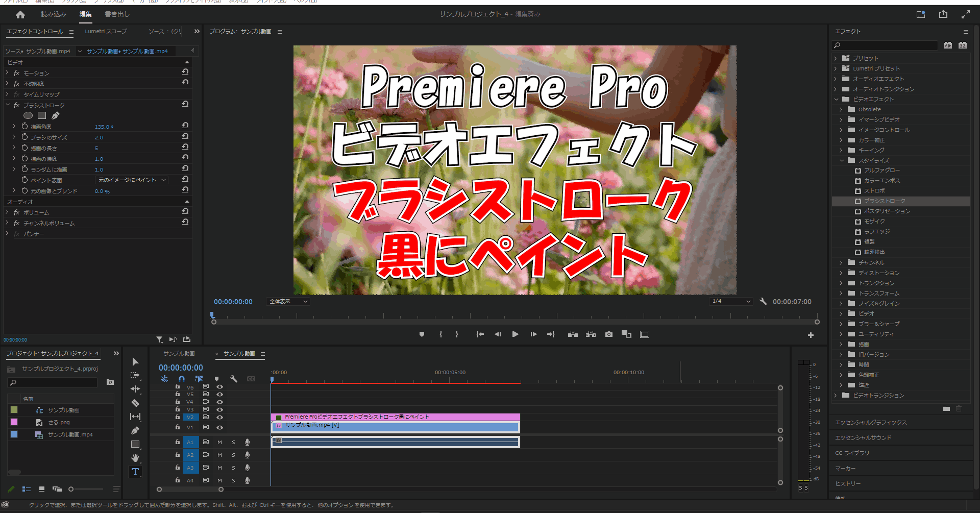Viewport: 980px width, 513px height.
Task: Select the Pen tool in timeline toolbar
Action: (135, 430)
